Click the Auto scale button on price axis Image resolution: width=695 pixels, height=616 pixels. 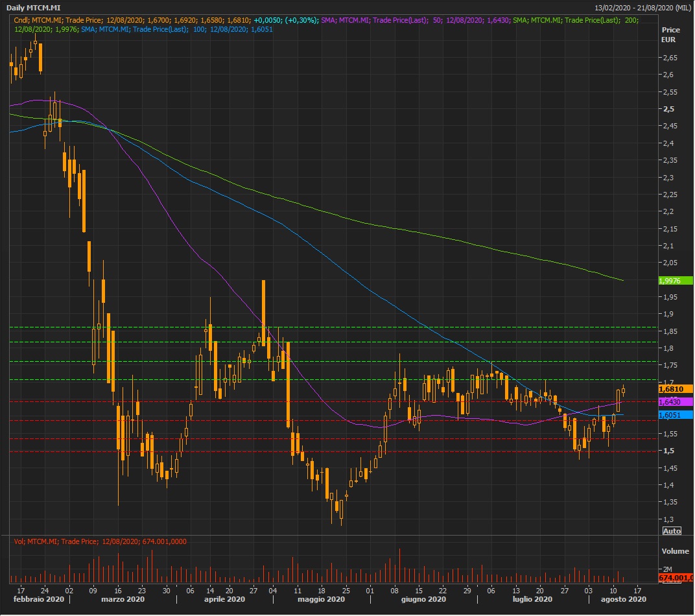coord(672,531)
